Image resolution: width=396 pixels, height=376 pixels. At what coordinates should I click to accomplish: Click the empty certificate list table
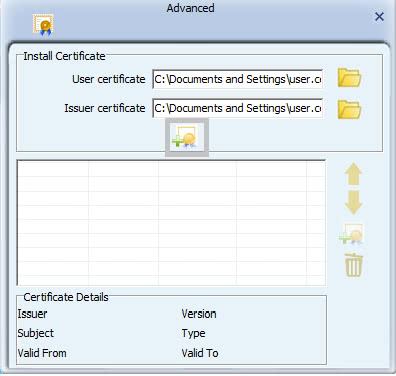pyautogui.click(x=171, y=223)
